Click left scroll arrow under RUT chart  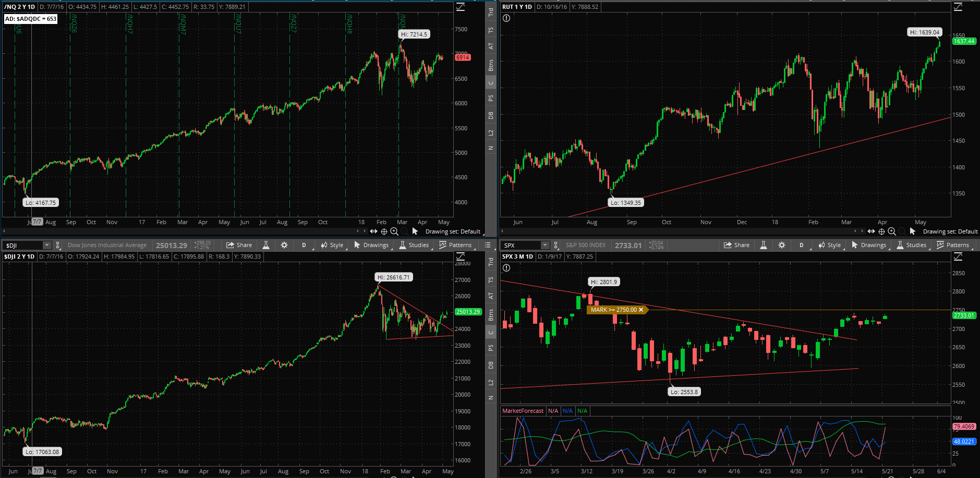pos(502,231)
